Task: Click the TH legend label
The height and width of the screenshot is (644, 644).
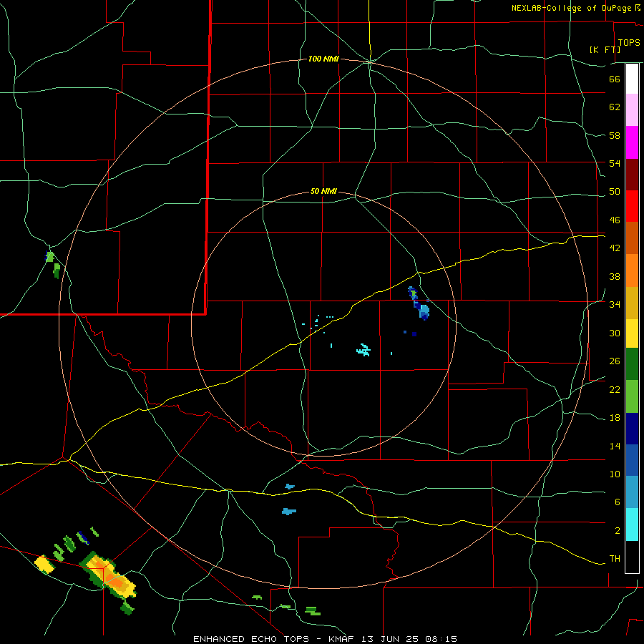Action: pyautogui.click(x=615, y=559)
